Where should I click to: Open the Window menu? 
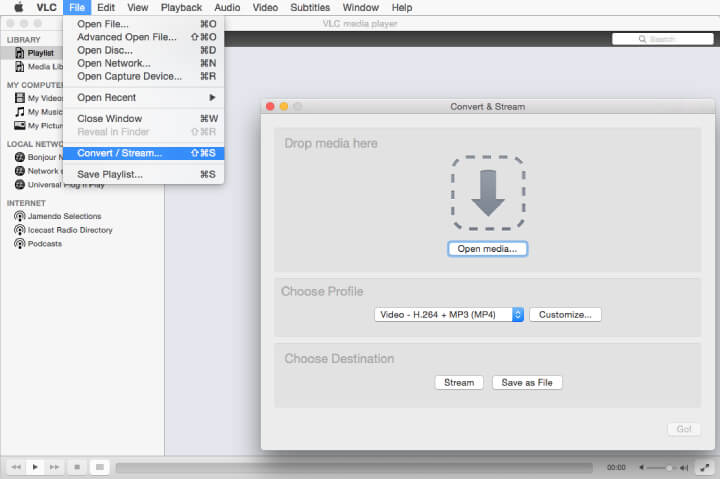click(x=360, y=7)
